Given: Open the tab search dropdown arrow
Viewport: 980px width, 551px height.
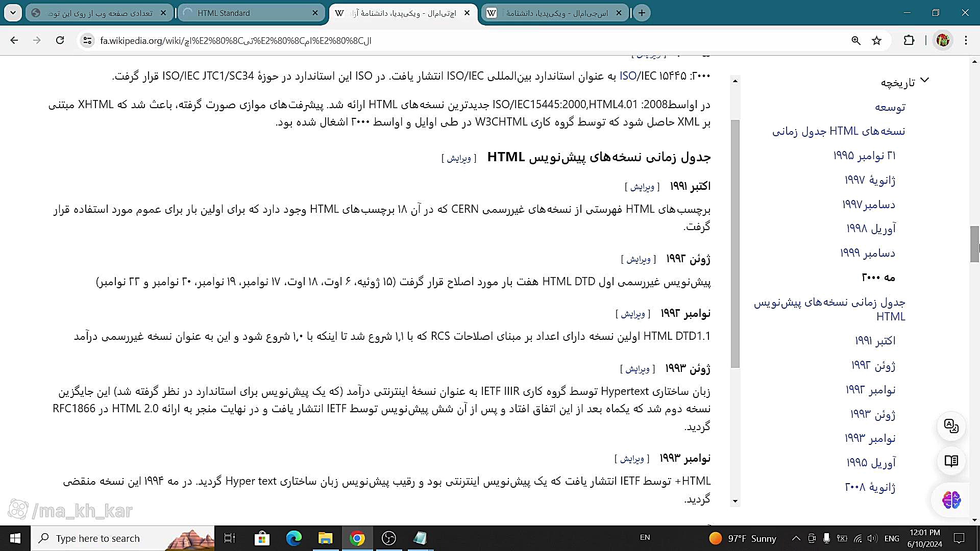Looking at the screenshot, I should tap(13, 13).
